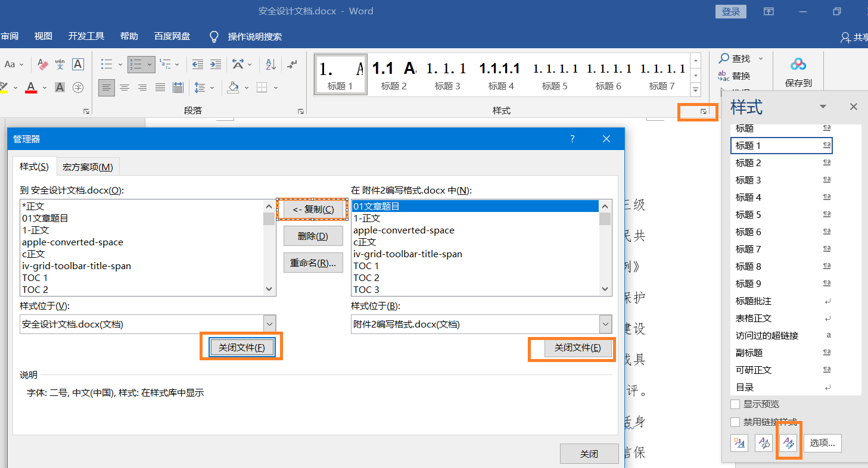Expand the font color dropdown arrow
The height and width of the screenshot is (468, 868).
pyautogui.click(x=45, y=88)
